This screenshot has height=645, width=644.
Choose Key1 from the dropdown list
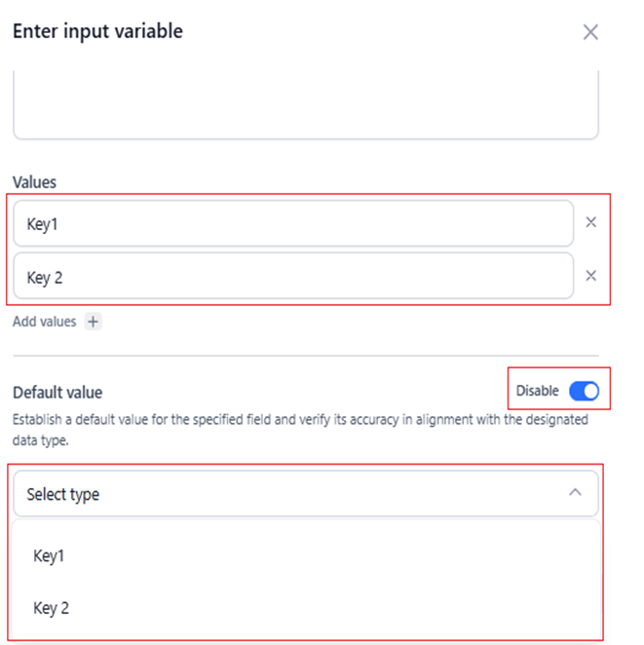coord(50,556)
